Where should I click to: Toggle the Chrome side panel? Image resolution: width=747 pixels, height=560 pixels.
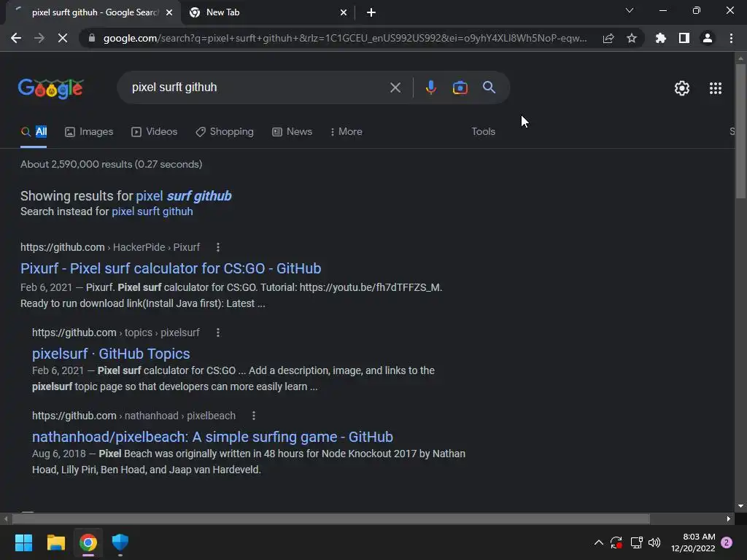684,38
